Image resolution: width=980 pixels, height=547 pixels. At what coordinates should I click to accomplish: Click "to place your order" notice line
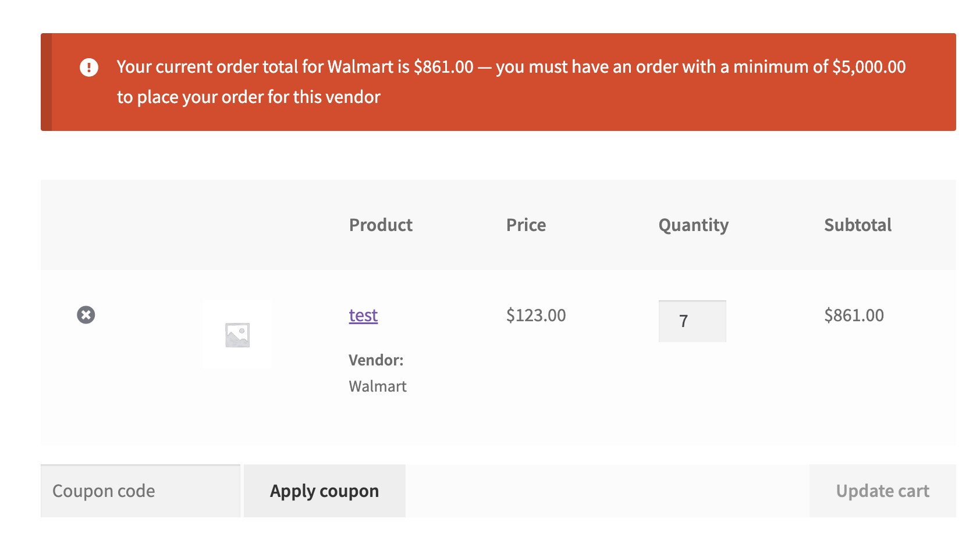point(248,97)
